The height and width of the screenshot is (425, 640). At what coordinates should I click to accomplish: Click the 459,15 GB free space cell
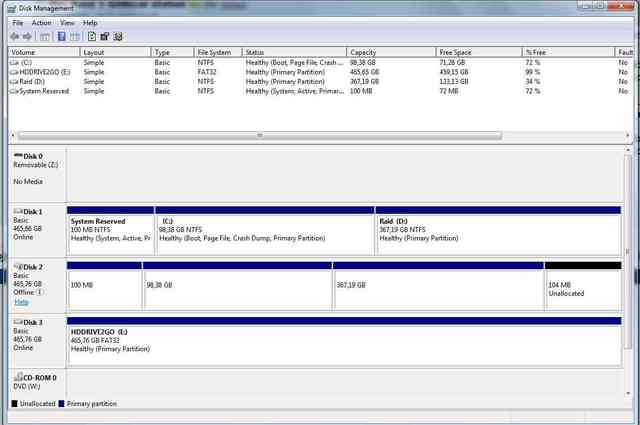[x=454, y=72]
